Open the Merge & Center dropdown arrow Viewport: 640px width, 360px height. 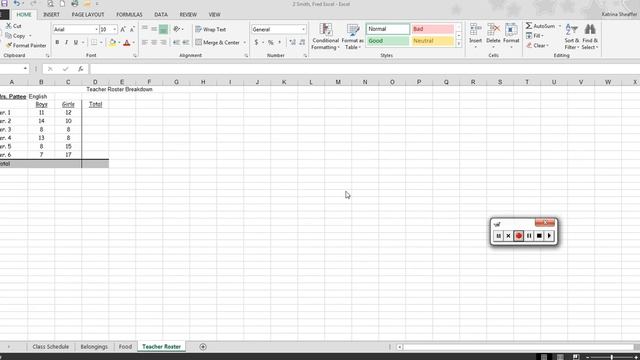click(244, 42)
